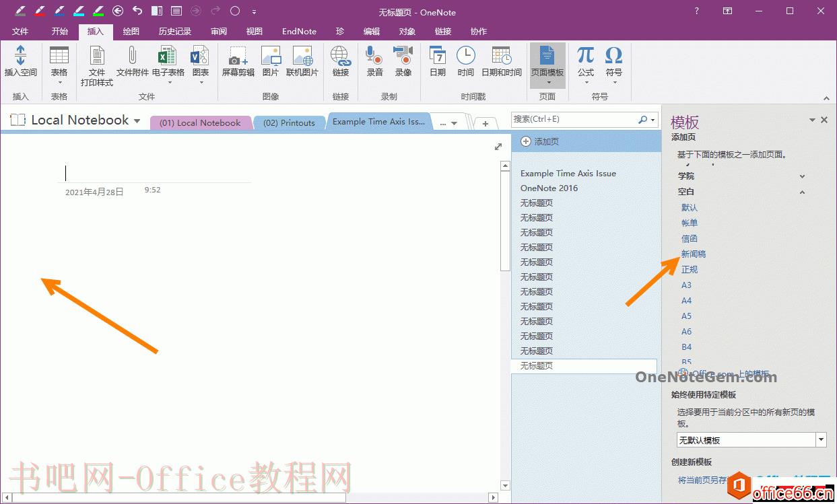Start Audio Recording
This screenshot has width=837, height=504.
pos(374,62)
